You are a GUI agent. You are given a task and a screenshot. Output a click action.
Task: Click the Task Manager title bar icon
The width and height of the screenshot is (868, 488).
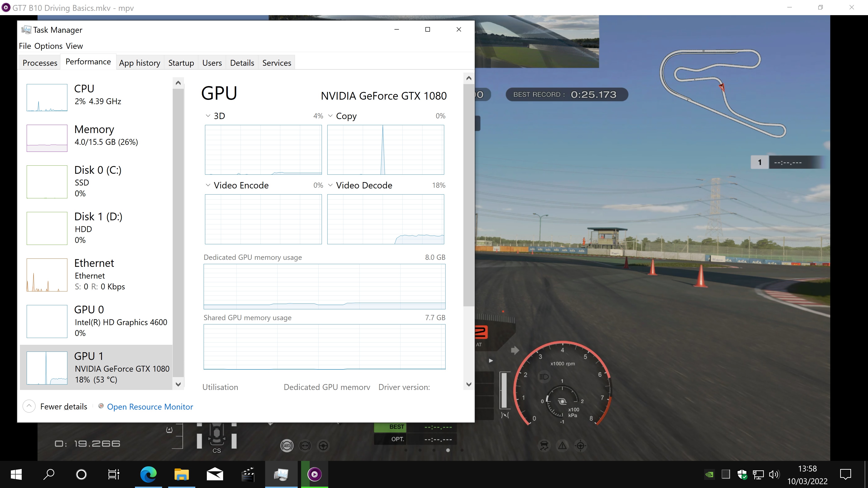pyautogui.click(x=26, y=30)
